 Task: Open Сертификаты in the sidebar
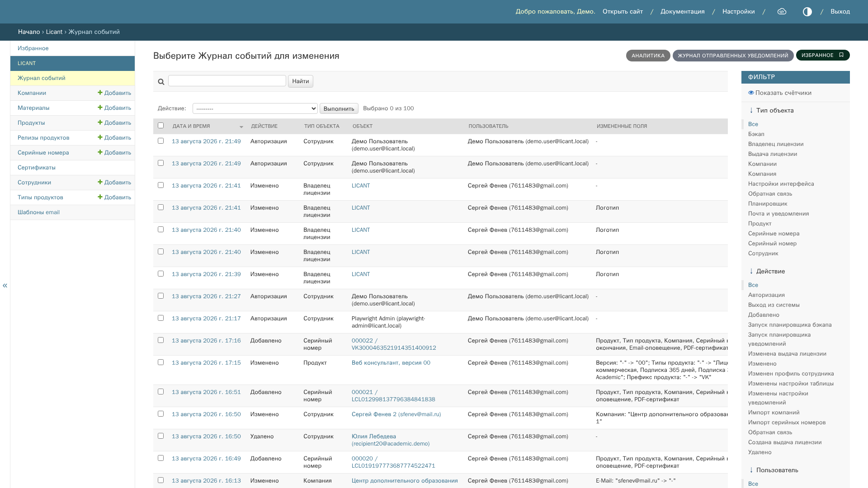37,168
